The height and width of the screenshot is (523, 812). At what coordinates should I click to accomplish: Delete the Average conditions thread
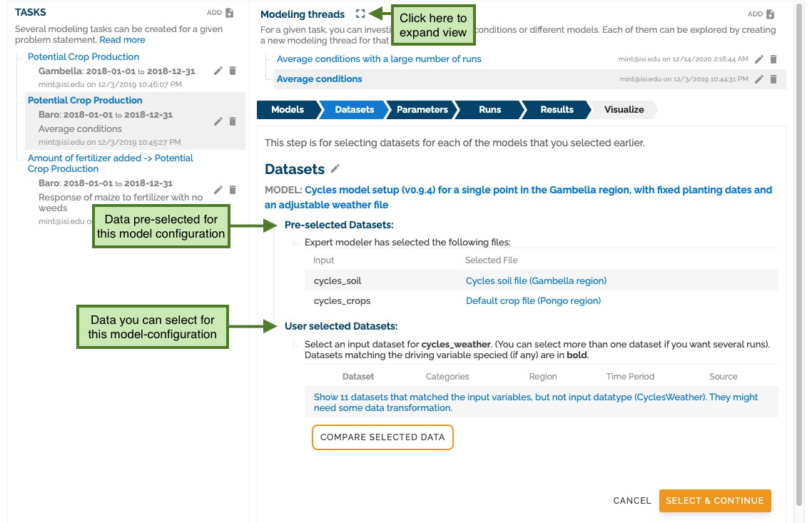tap(773, 79)
